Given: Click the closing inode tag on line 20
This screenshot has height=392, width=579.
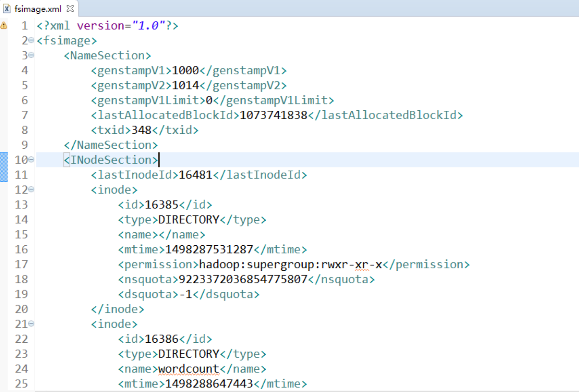Looking at the screenshot, I should 117,309.
